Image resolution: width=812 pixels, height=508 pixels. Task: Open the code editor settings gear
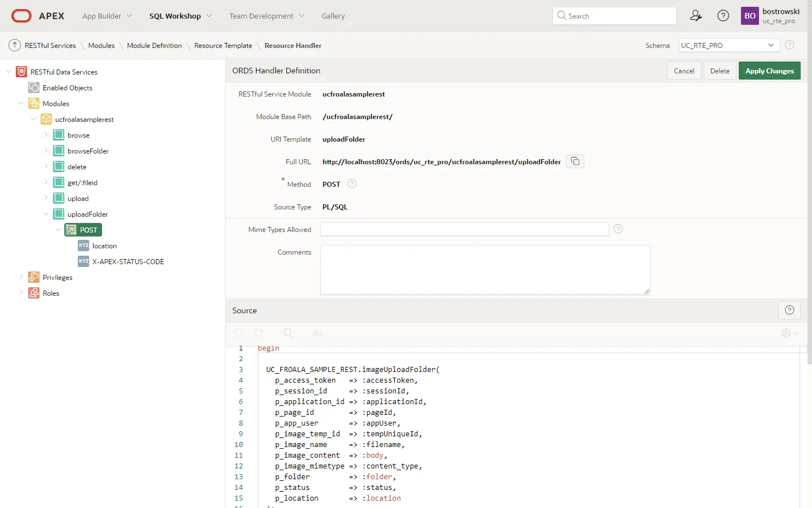pos(788,333)
